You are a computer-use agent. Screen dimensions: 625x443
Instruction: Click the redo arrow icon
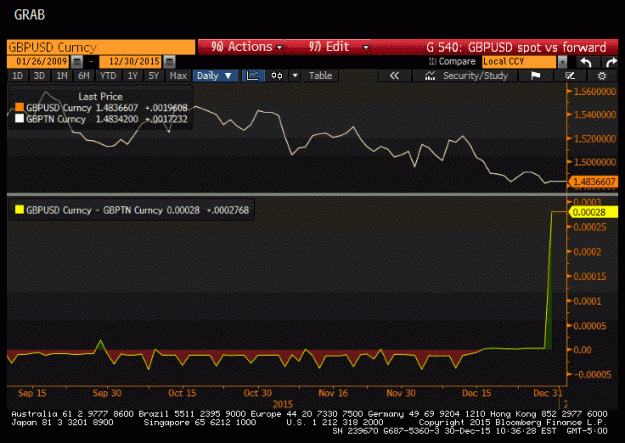point(611,62)
